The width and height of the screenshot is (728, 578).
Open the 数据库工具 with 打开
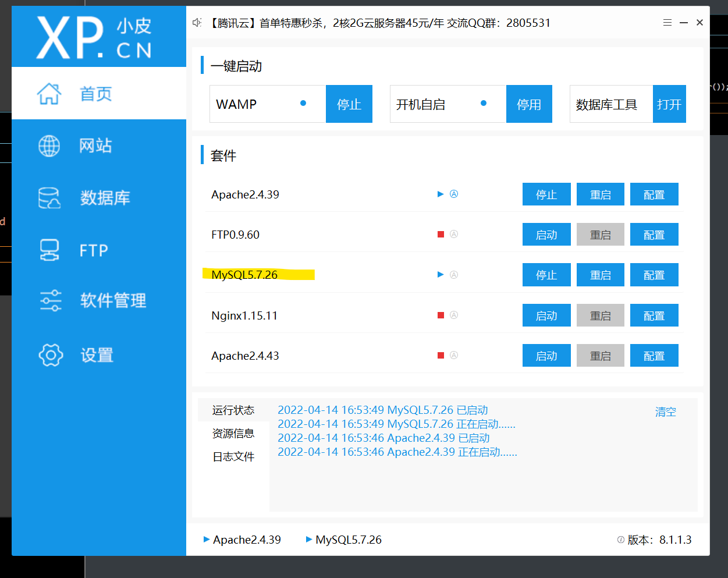tap(669, 104)
